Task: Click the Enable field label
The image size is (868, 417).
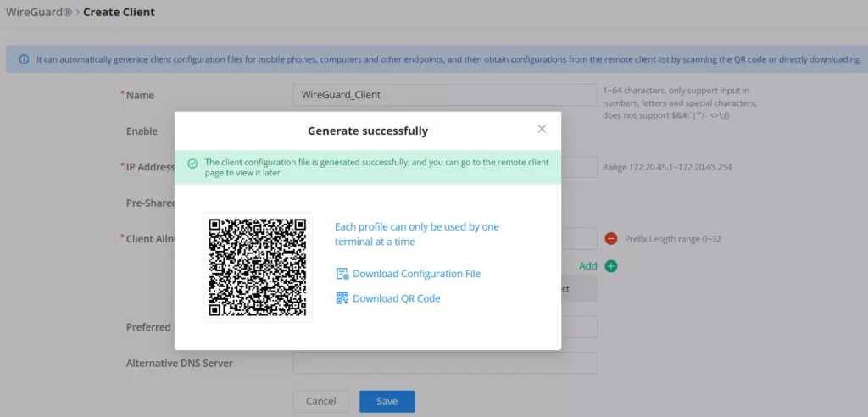Action: pyautogui.click(x=142, y=131)
